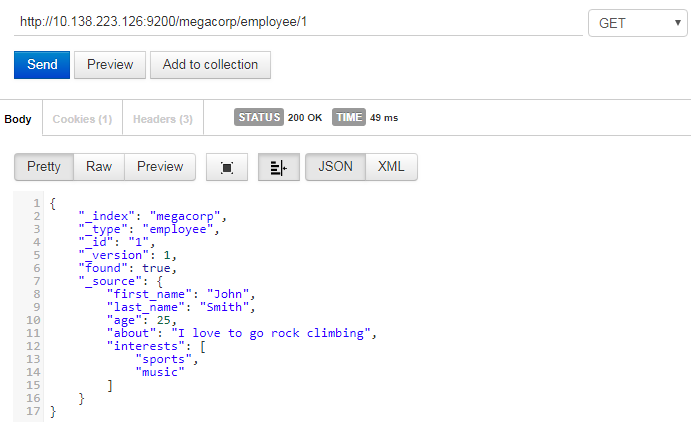The image size is (691, 445).
Task: Select the Preview response view
Action: click(x=160, y=167)
